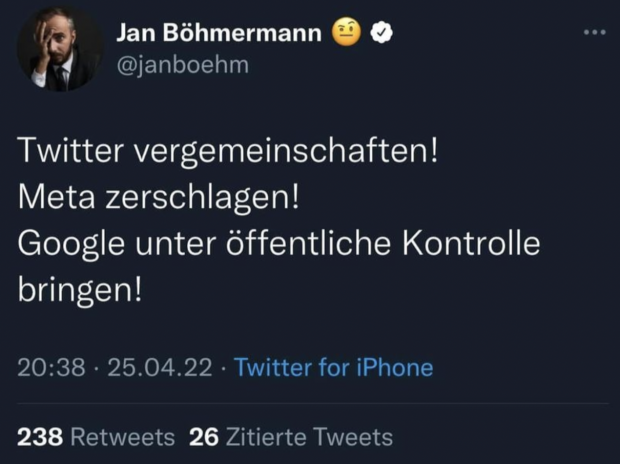Open Jan Böhmermann's profile picture
Image resolution: width=620 pixels, height=464 pixels.
(59, 50)
